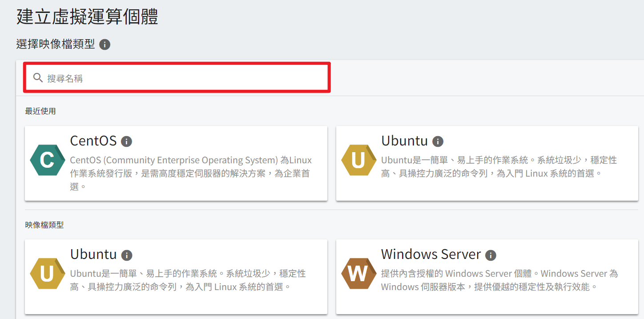Click CentOS description text mentioning Community Enterprise
This screenshot has width=644, height=319.
tap(191, 173)
